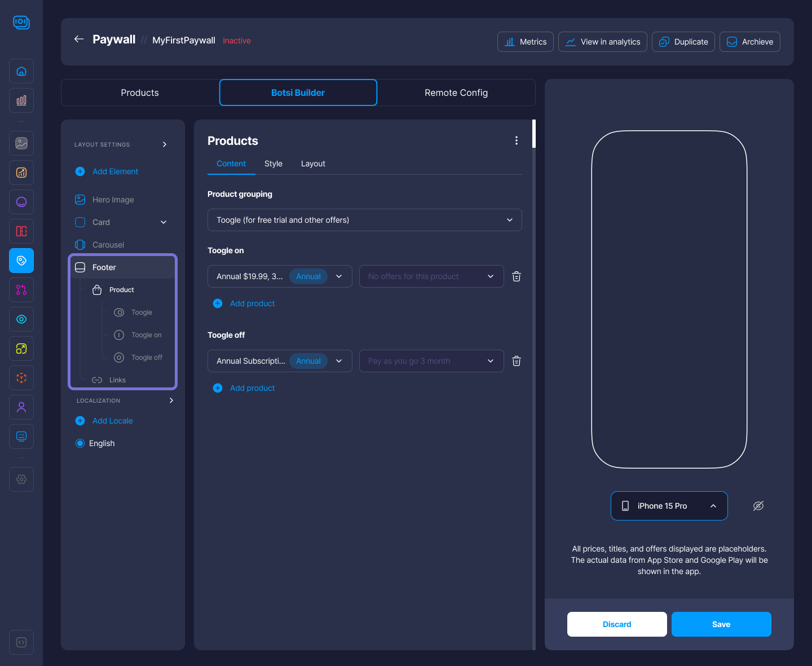
Task: Select the English locale radio button
Action: point(80,443)
